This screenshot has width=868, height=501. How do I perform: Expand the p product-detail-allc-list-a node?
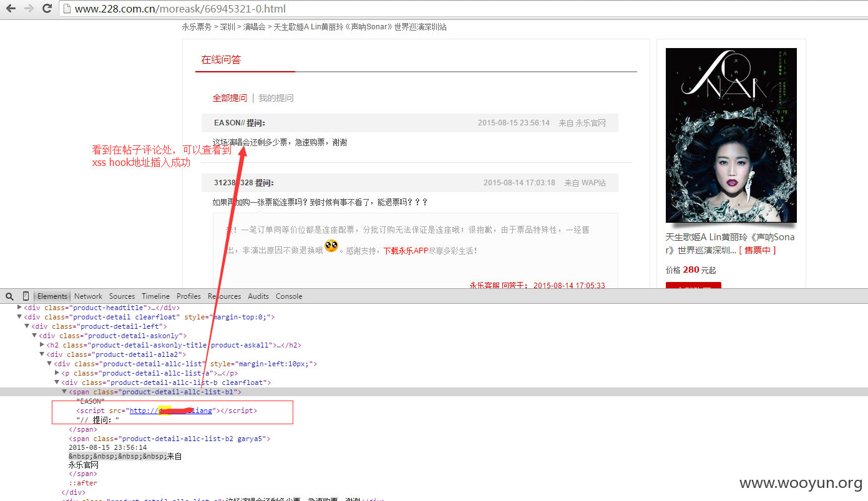click(x=57, y=373)
